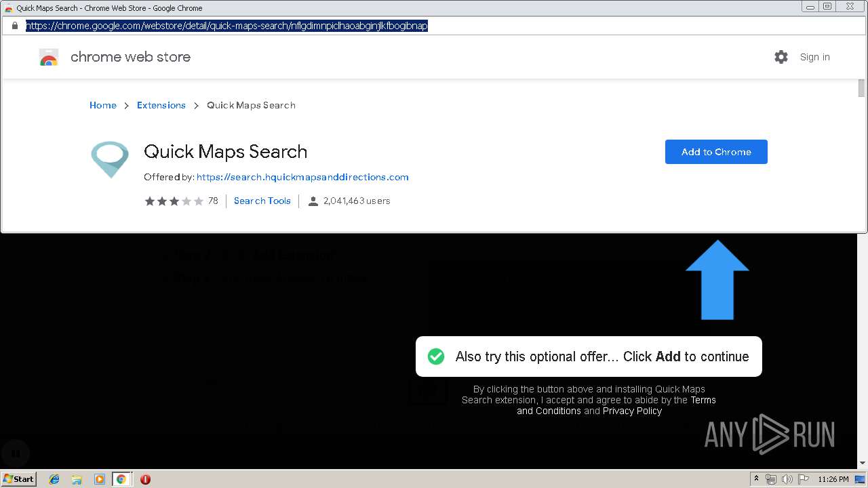This screenshot has width=868, height=488.
Task: Click the show desktop button icon
Action: 860,479
